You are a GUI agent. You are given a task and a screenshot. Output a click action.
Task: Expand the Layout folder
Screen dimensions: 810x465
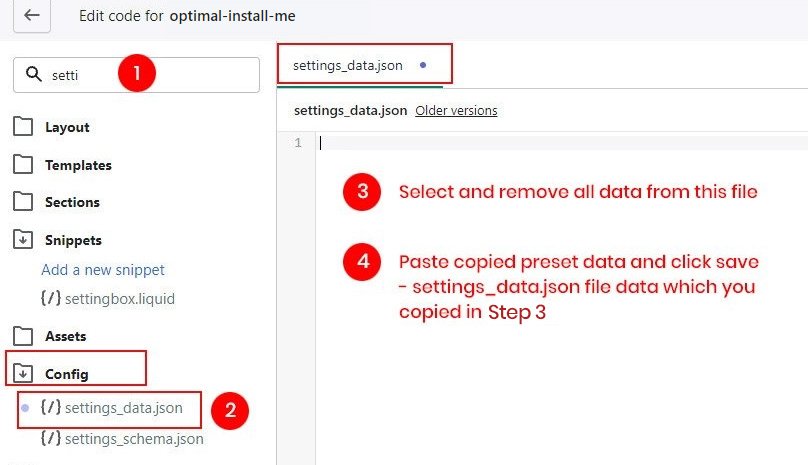67,127
